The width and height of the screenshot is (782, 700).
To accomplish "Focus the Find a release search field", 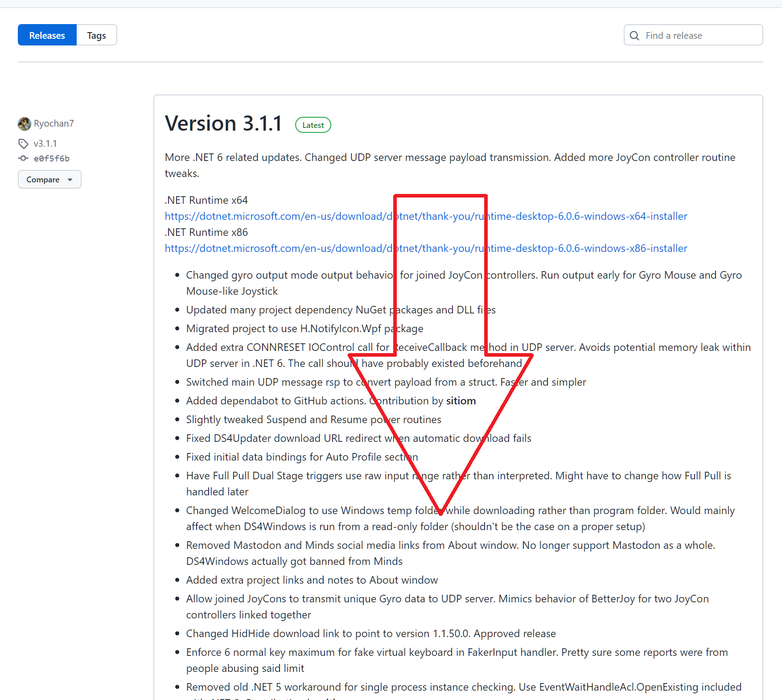I will tap(693, 35).
